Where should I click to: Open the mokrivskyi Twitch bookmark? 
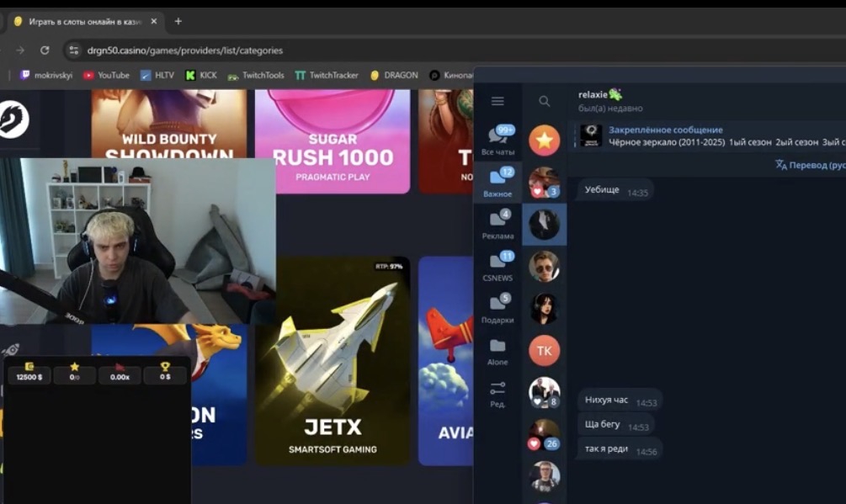click(46, 76)
